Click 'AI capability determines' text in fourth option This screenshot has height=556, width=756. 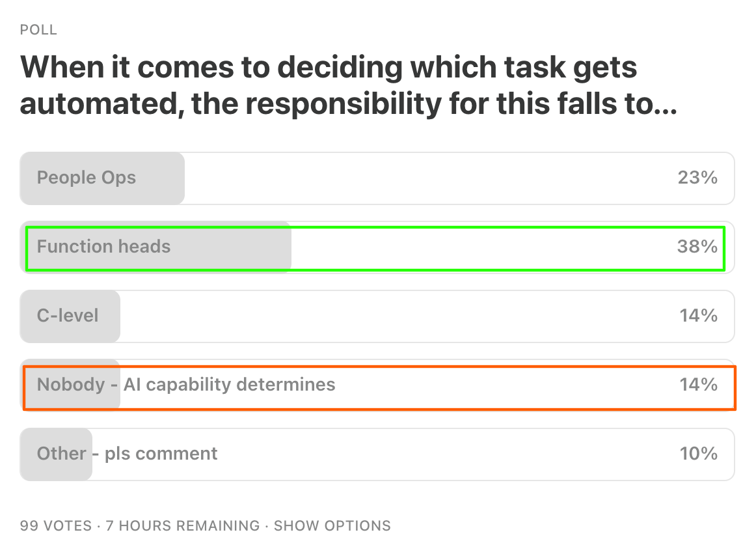point(229,385)
